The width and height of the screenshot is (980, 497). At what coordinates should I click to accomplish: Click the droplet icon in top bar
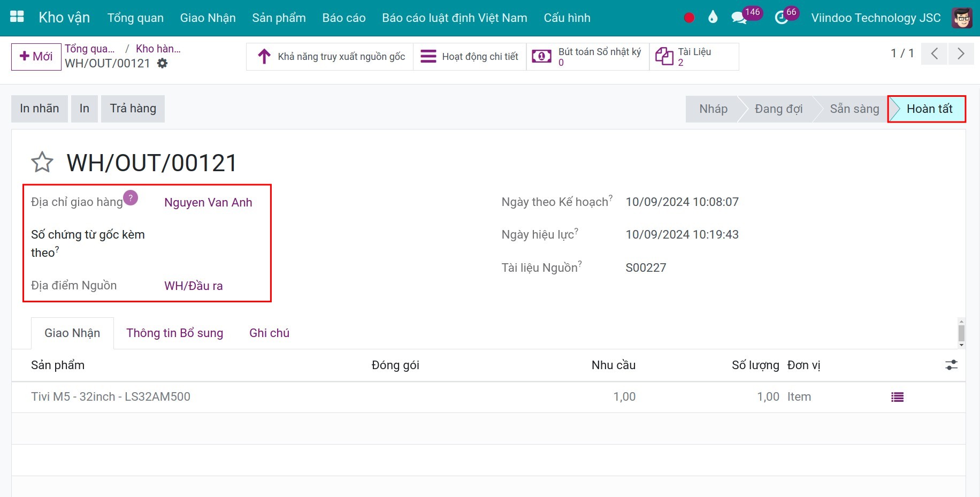[713, 17]
